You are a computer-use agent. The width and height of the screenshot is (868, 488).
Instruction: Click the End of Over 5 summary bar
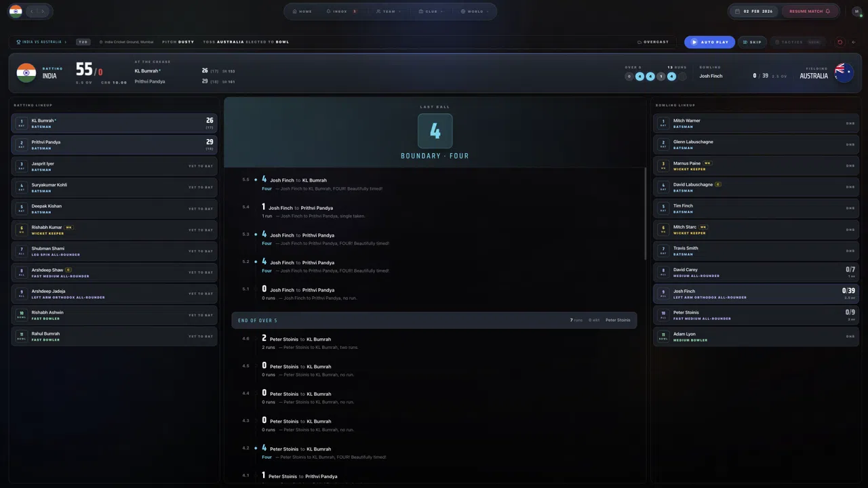tap(434, 320)
